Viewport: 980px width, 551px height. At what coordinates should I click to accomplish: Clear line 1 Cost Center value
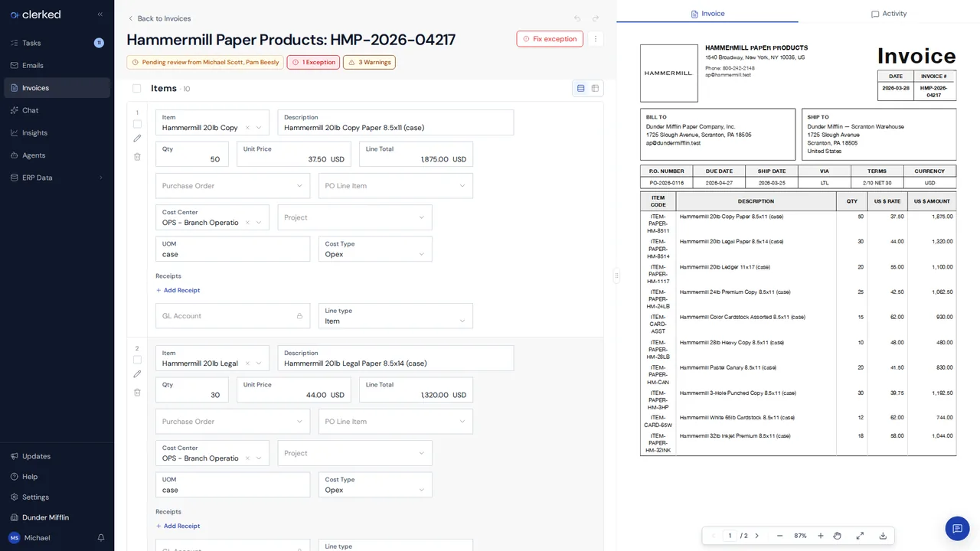coord(247,223)
